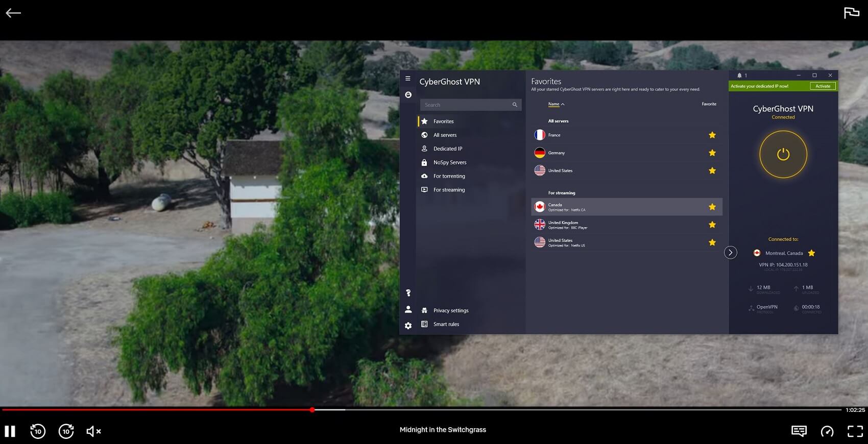
Task: Open Dedicated IP section
Action: [x=448, y=149]
